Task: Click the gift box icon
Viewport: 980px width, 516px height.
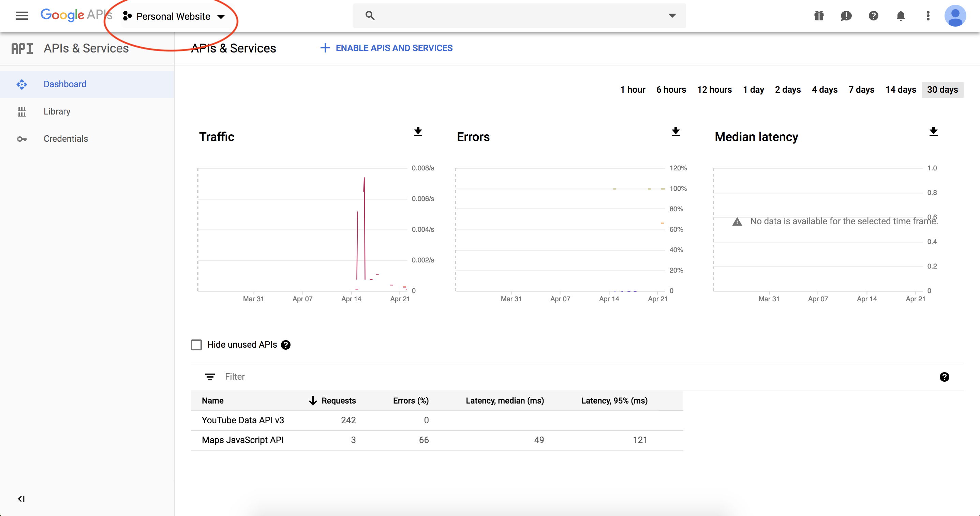Action: (x=819, y=16)
